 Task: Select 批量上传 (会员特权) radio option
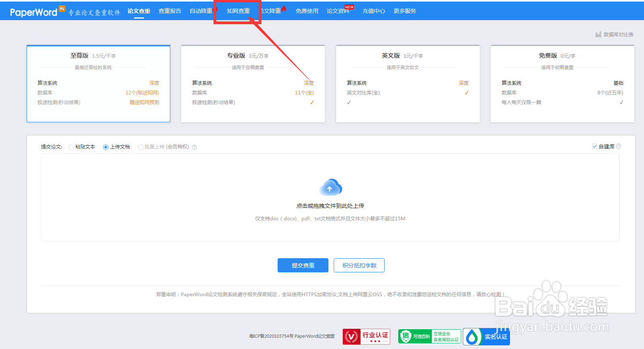[x=140, y=147]
